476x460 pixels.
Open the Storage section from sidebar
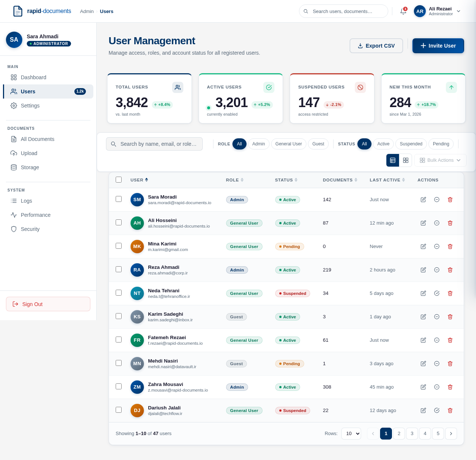point(29,167)
